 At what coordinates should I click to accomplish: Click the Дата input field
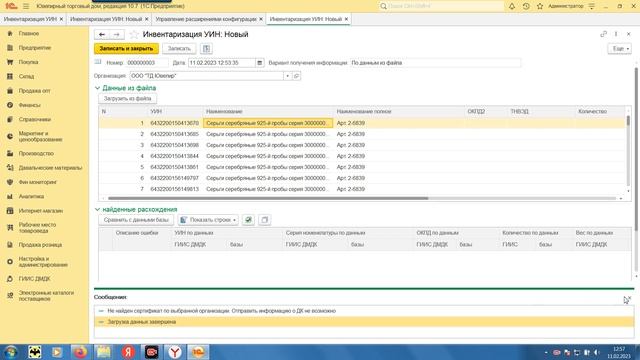tap(222, 63)
